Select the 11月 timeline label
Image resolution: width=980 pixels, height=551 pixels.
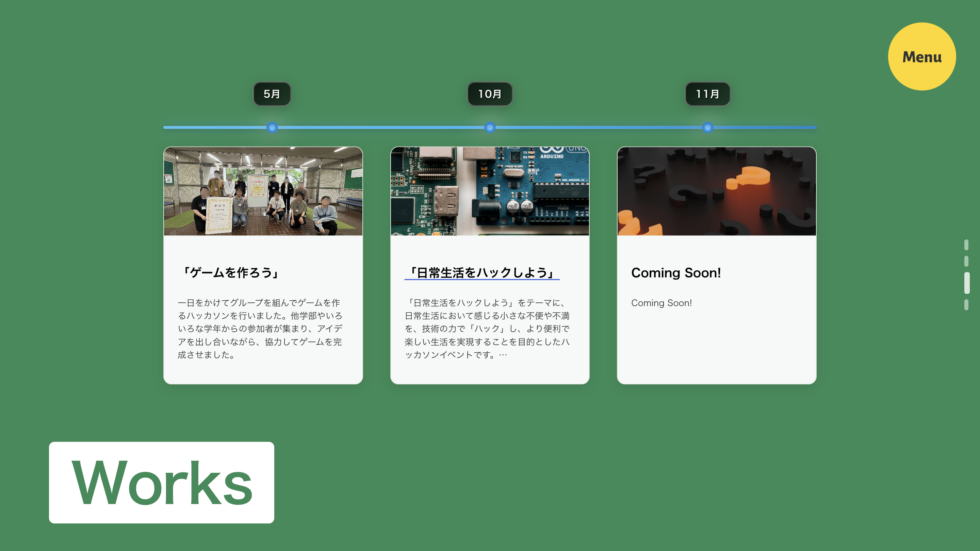pos(708,94)
